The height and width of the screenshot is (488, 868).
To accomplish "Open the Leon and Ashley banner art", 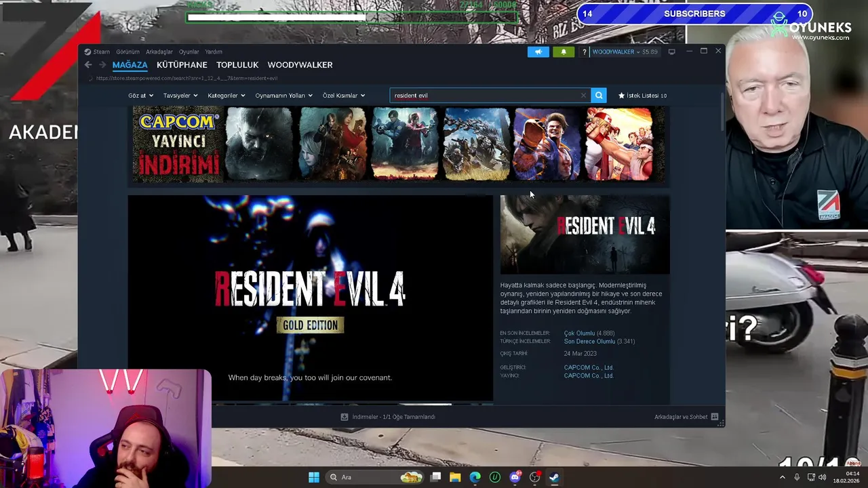I will click(333, 144).
